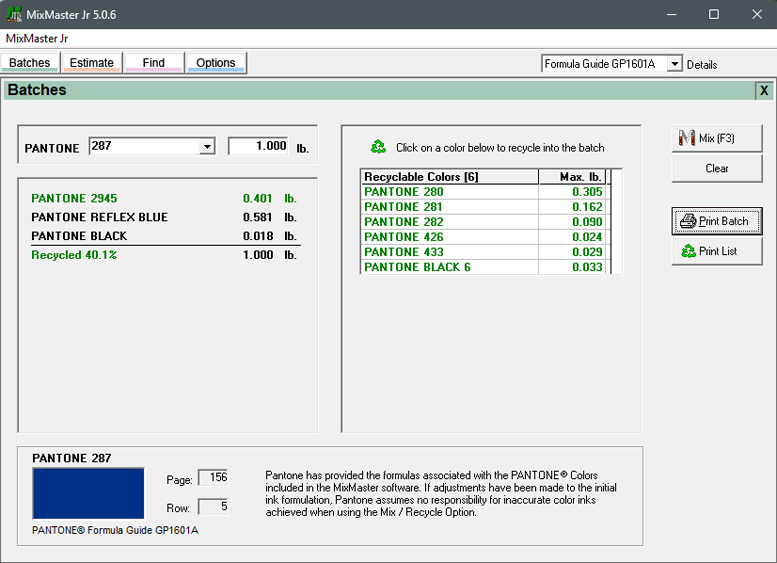Click the recycle icon on Print List

click(688, 251)
